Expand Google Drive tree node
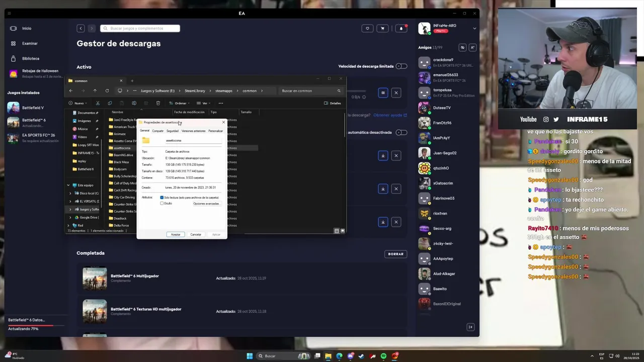The height and width of the screenshot is (362, 644). [70, 217]
